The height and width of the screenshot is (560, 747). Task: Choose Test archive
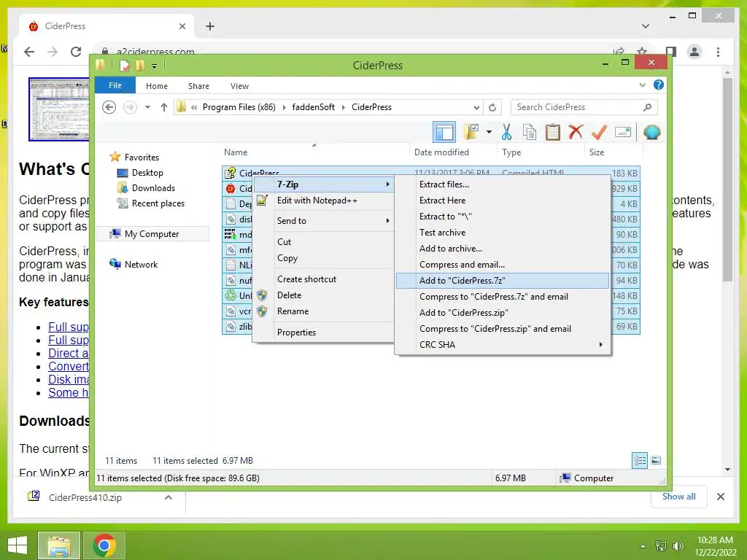coord(503,233)
